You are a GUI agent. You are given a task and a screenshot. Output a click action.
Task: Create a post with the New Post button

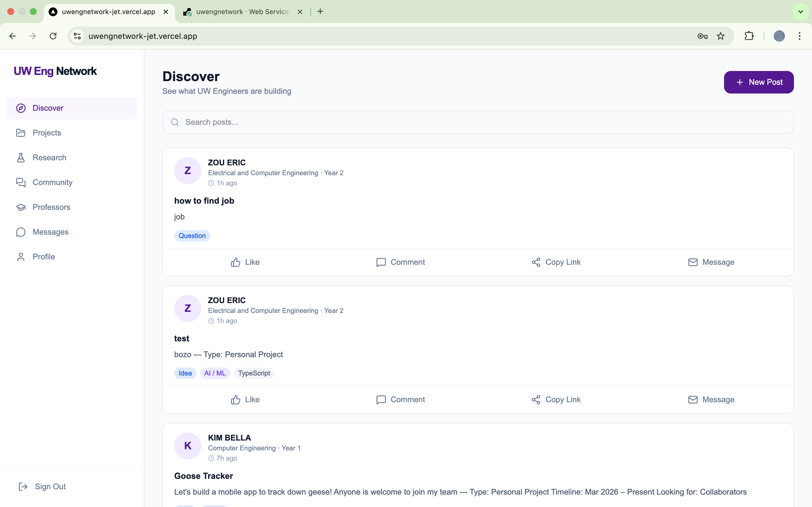coord(758,82)
